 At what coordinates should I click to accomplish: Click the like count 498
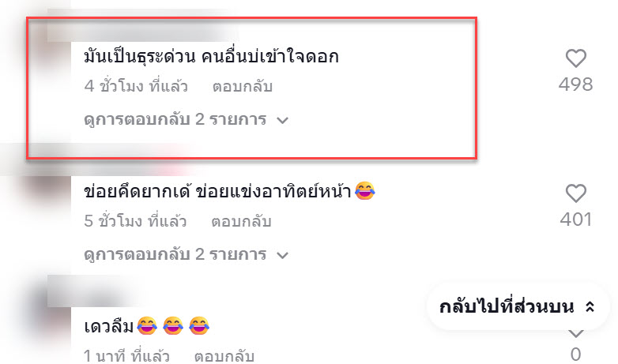(576, 84)
